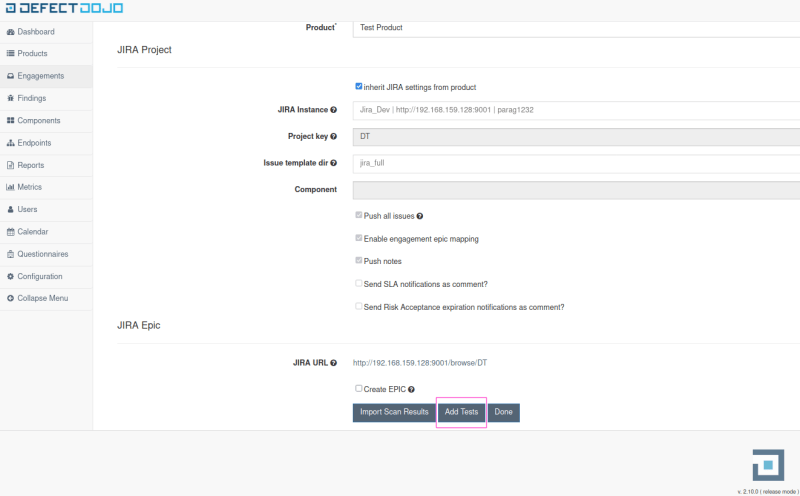The height and width of the screenshot is (496, 800).
Task: Click the Endpoints sitemap icon
Action: click(10, 143)
